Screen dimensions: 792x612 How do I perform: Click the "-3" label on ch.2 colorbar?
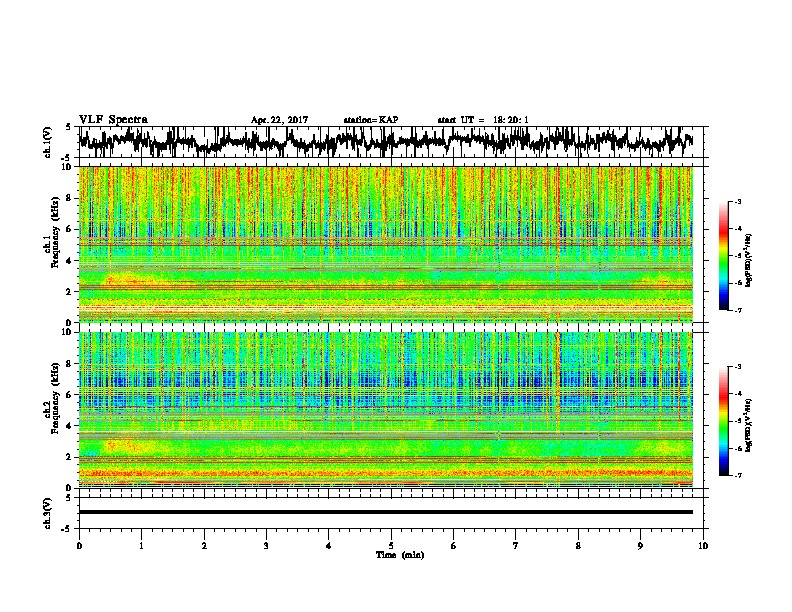(737, 367)
